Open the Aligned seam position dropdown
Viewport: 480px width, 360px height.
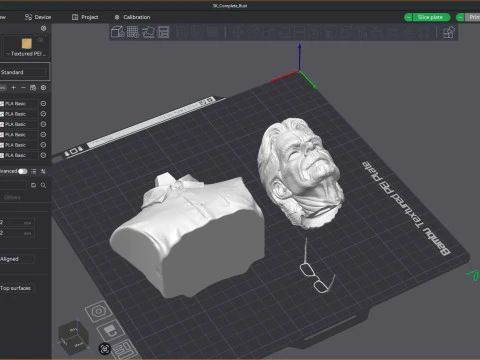pyautogui.click(x=17, y=259)
